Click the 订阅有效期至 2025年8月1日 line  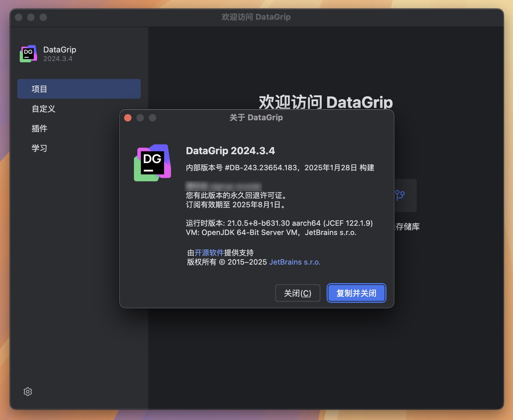coord(236,205)
